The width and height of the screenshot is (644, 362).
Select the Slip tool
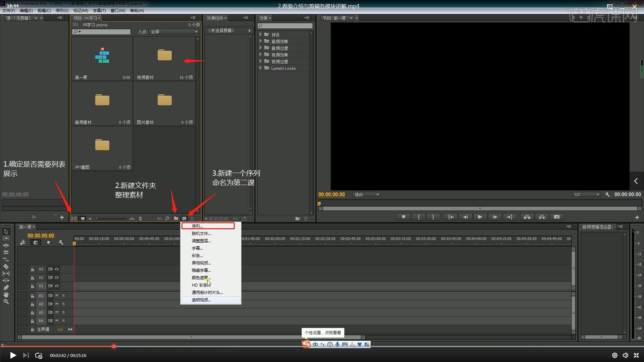[6, 274]
